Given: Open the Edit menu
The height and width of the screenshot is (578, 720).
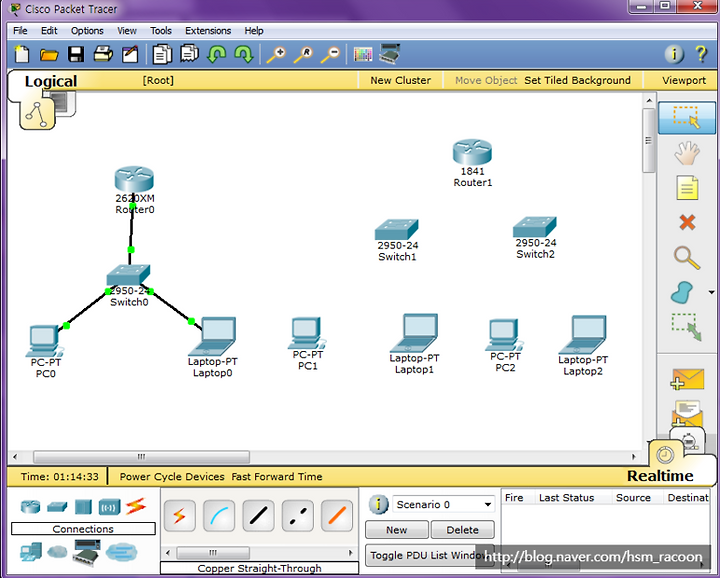Looking at the screenshot, I should point(49,31).
